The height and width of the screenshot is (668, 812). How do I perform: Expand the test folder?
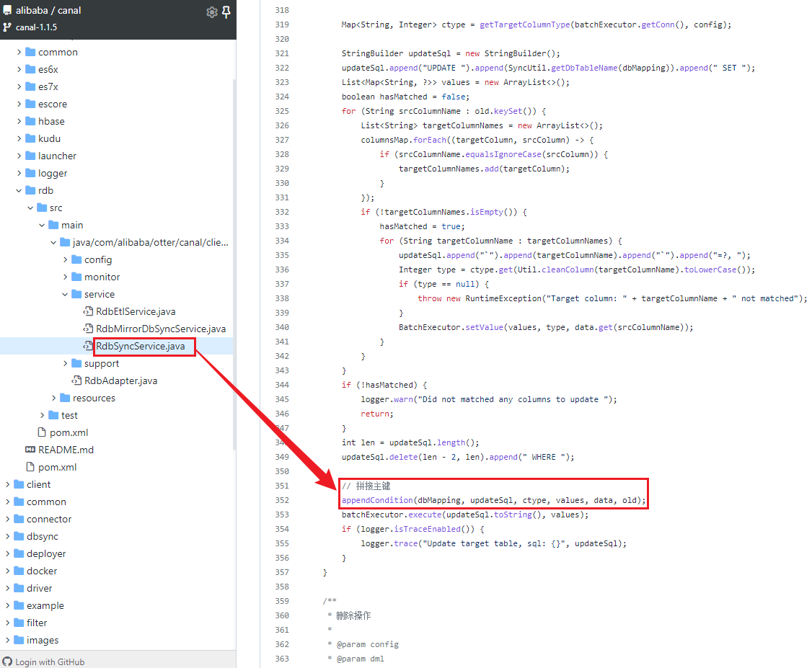[x=41, y=415]
